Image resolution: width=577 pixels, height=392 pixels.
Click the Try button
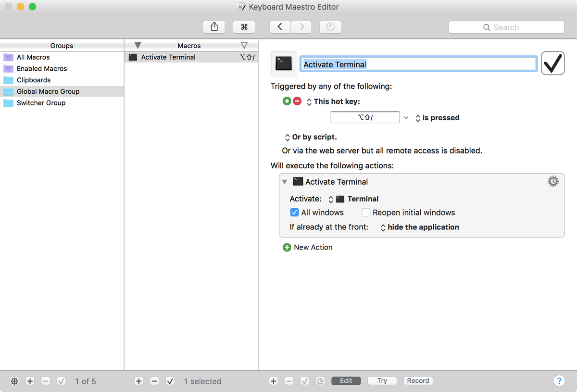382,380
